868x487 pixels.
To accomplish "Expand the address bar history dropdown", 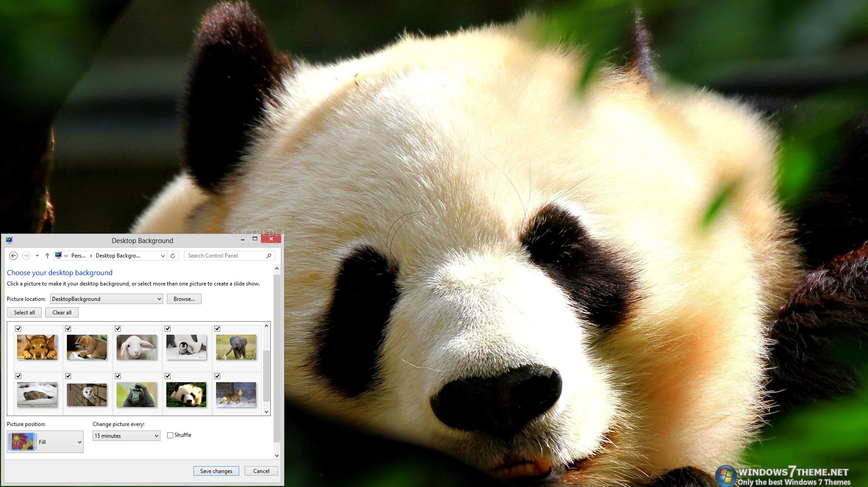I will (x=163, y=256).
